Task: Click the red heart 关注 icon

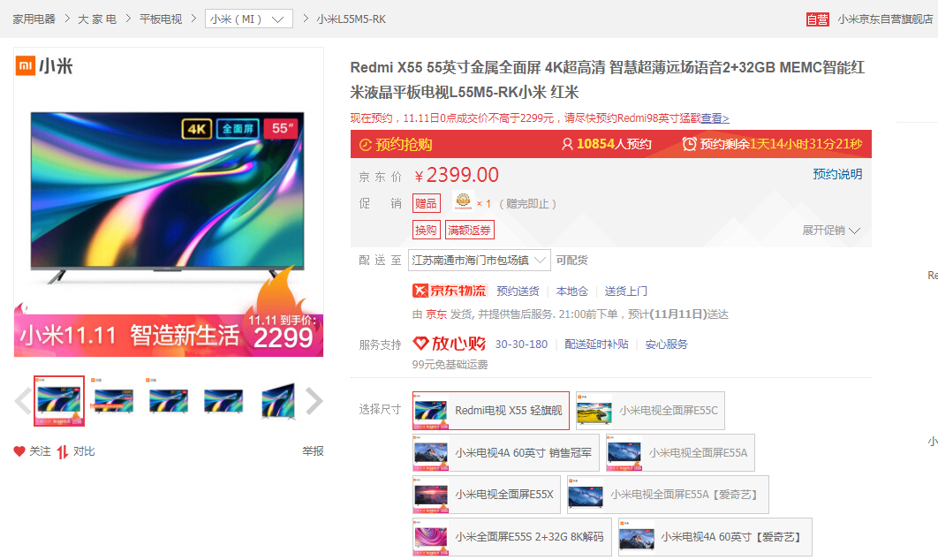Action: coord(19,451)
